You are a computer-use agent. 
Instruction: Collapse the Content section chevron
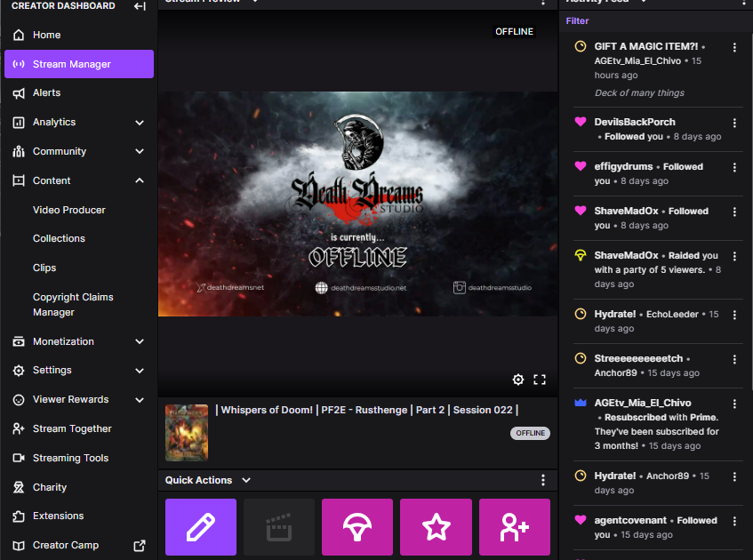[x=140, y=180]
